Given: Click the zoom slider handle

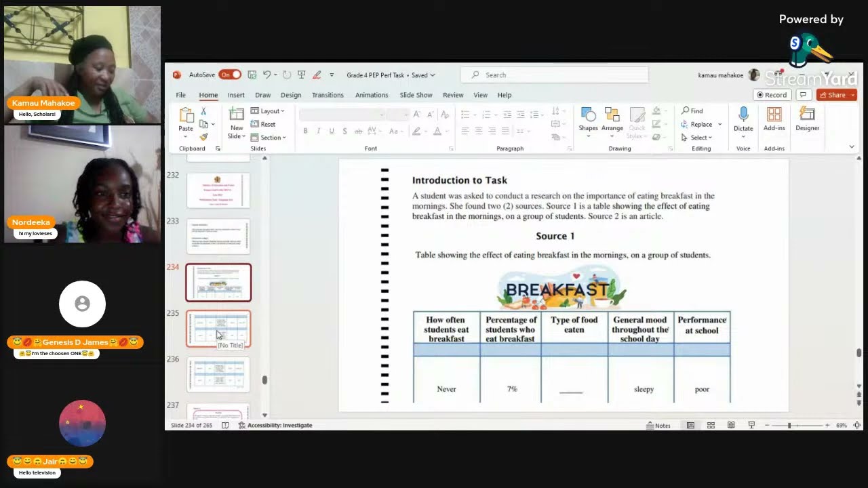Looking at the screenshot, I should point(789,425).
